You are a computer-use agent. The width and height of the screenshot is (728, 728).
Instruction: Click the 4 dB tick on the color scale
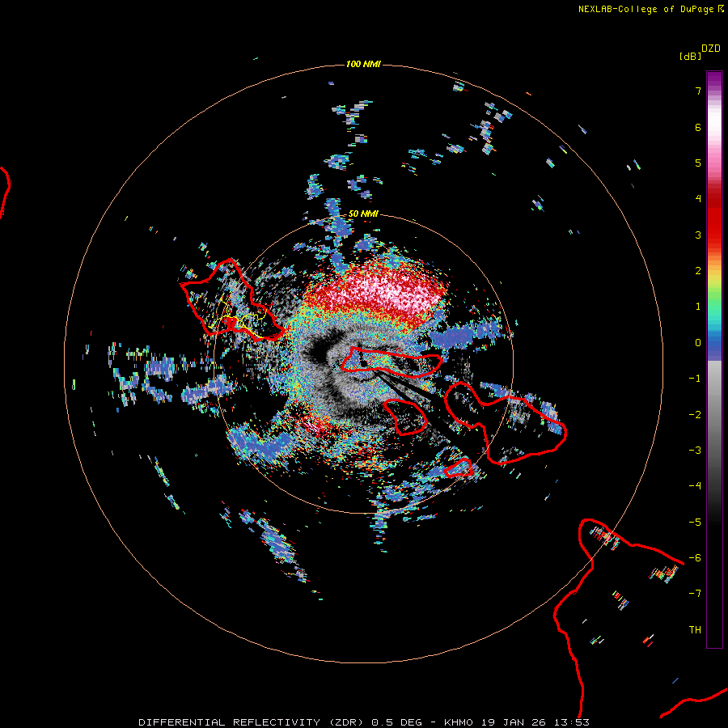[x=698, y=199]
